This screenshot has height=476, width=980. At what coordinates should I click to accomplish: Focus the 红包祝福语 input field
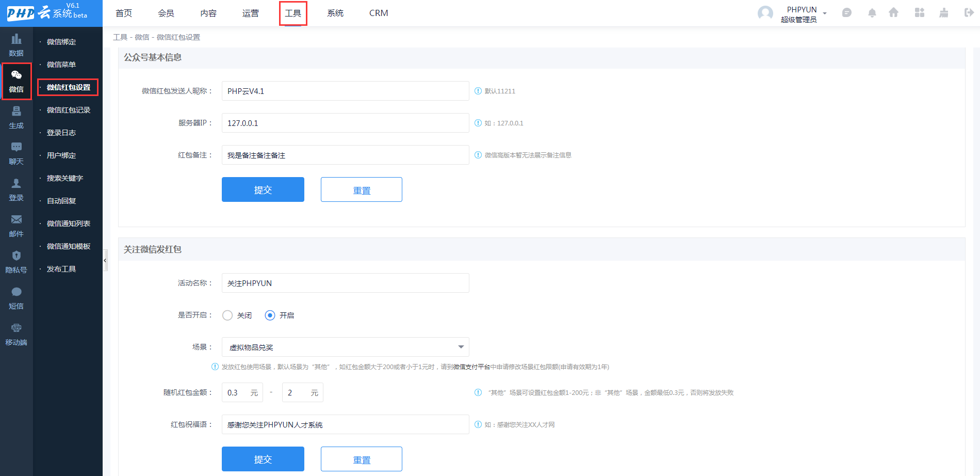click(x=346, y=424)
